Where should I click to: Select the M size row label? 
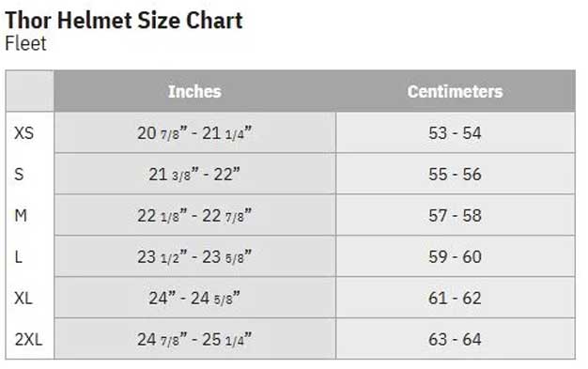21,216
